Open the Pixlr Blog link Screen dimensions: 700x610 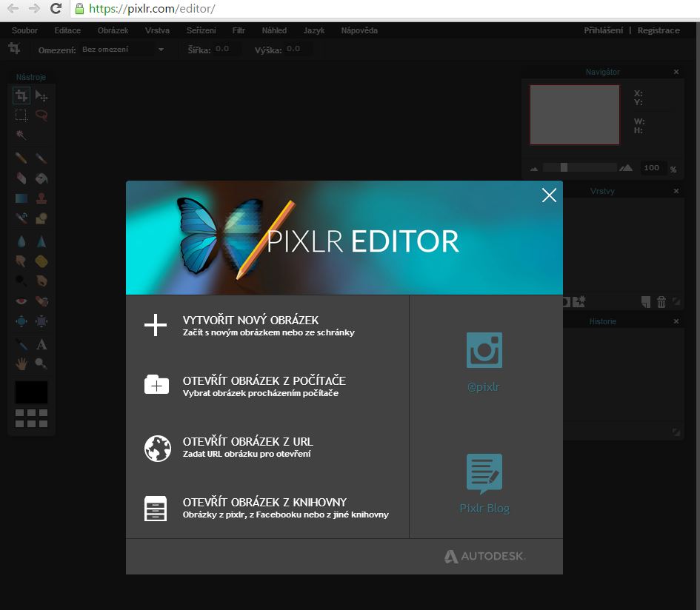[x=484, y=483]
